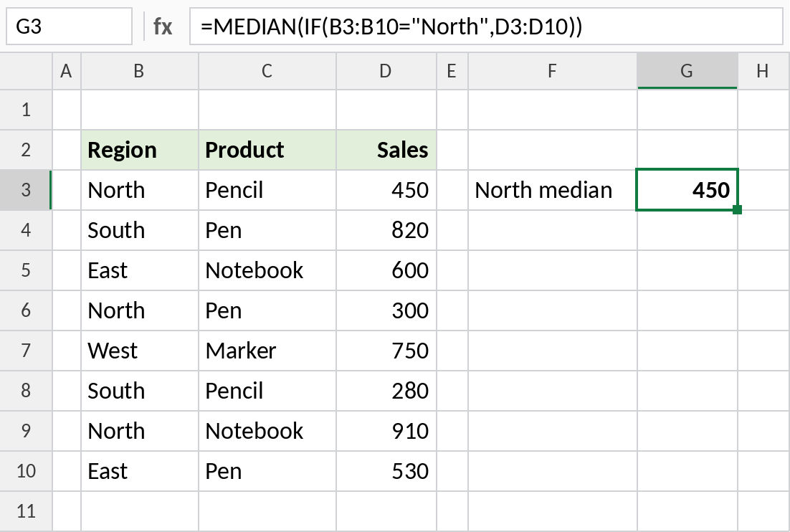The height and width of the screenshot is (532, 790).
Task: Select East in row 10
Action: point(140,471)
